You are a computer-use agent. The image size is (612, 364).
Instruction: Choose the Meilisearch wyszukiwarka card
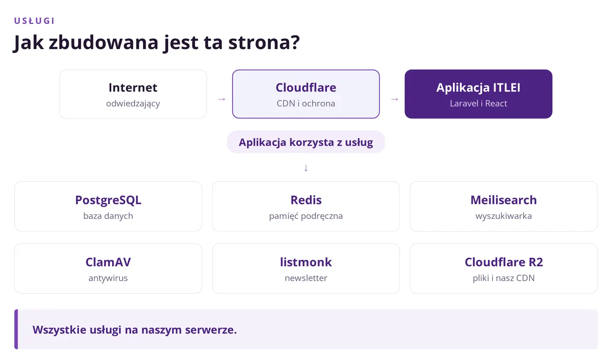[504, 206]
